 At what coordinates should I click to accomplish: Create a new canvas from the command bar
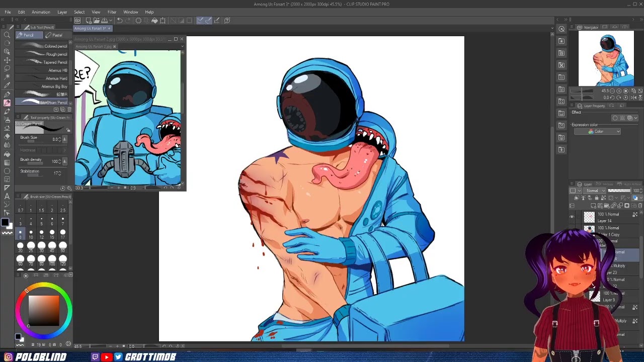[x=89, y=21]
